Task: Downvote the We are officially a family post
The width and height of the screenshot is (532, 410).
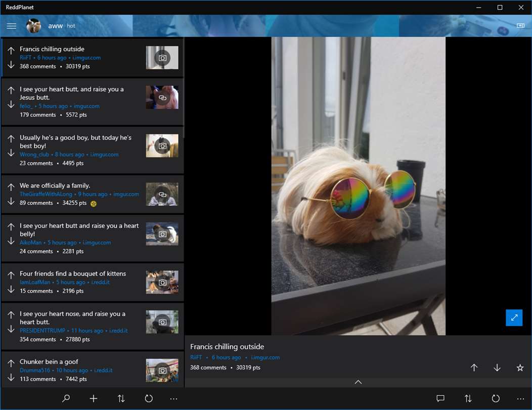Action: point(11,201)
